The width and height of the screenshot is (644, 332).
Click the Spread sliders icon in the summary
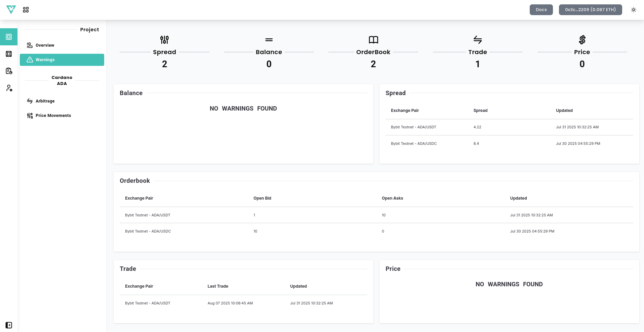(164, 40)
